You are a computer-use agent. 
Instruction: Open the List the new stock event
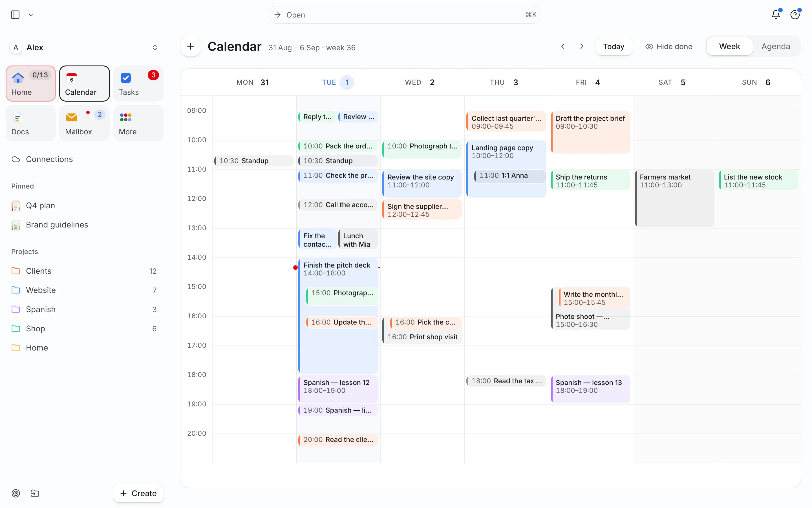pyautogui.click(x=759, y=181)
